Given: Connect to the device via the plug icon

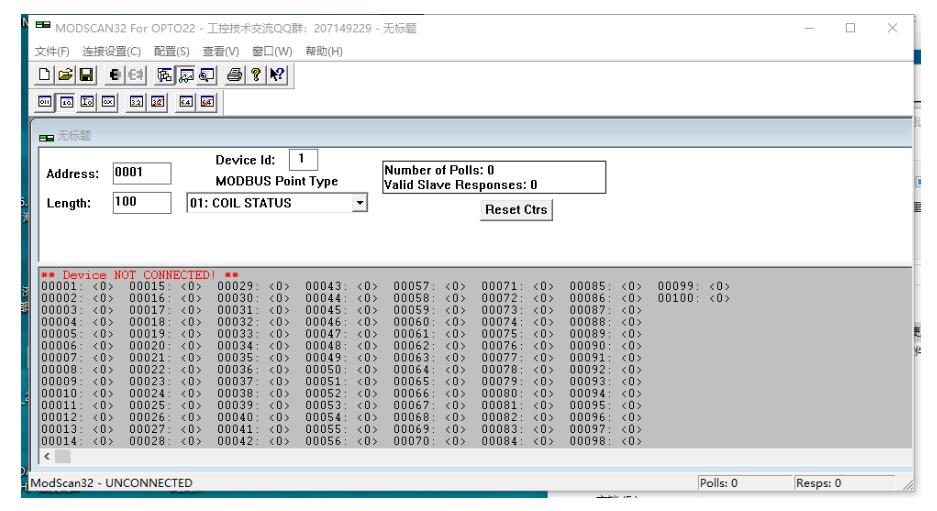Looking at the screenshot, I should point(114,75).
